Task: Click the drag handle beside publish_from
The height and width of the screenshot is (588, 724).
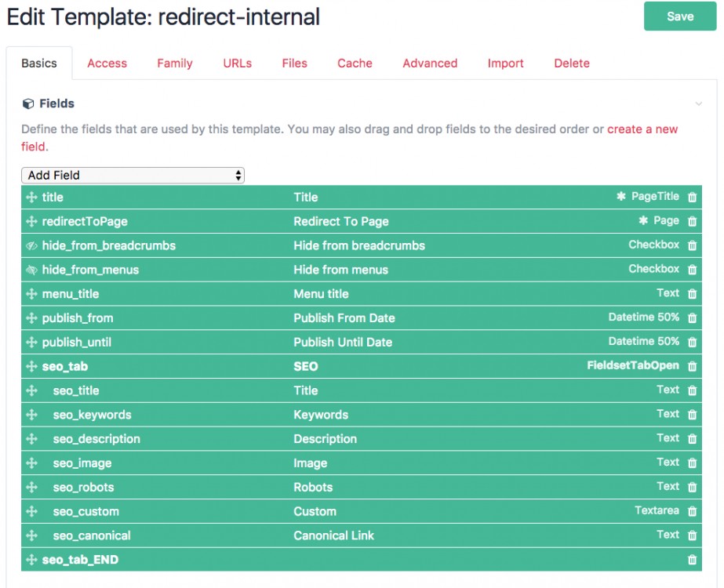Action: [x=31, y=318]
